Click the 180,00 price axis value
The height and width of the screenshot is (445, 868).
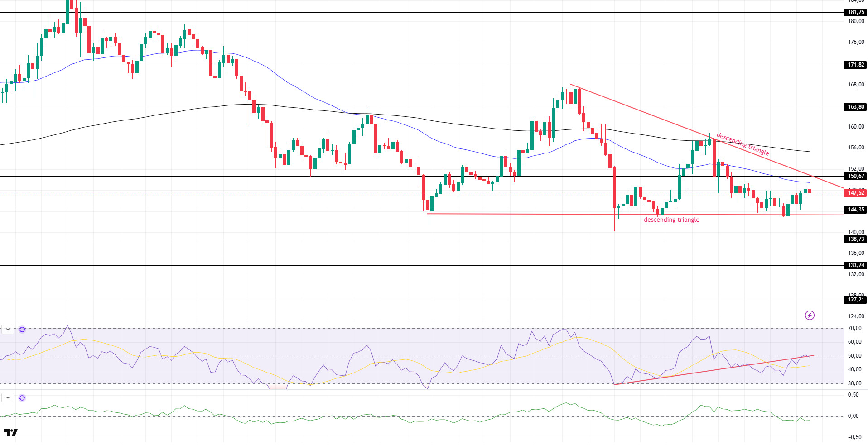[856, 21]
